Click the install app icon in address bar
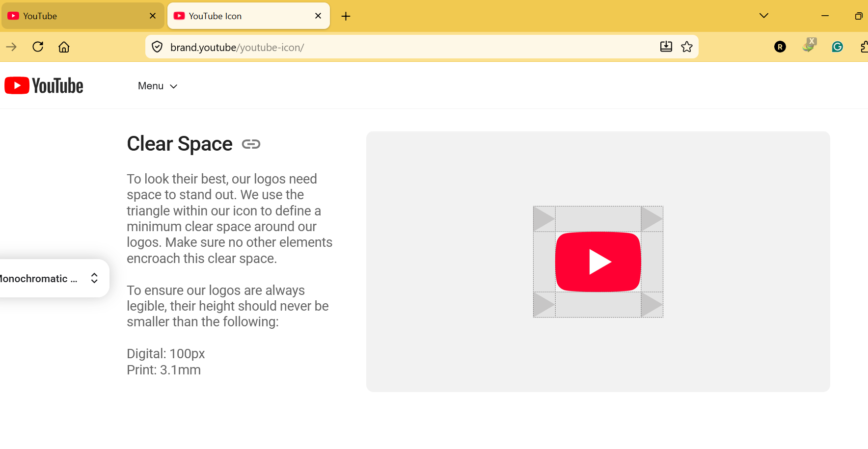 pos(666,47)
